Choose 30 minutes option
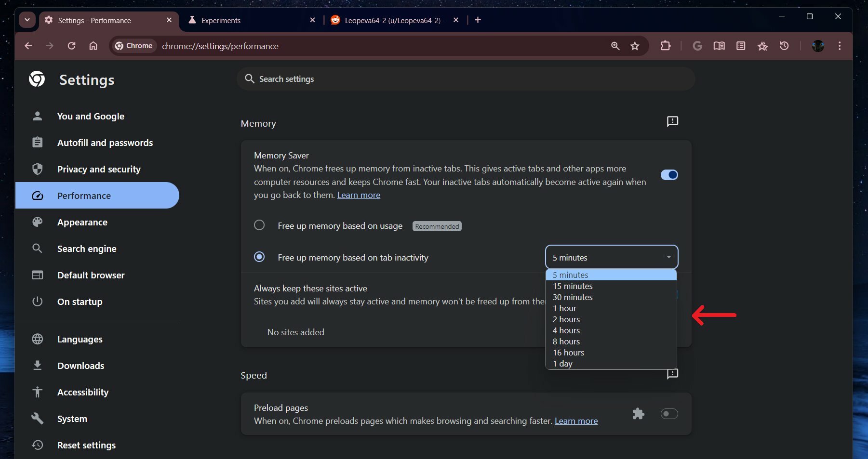The height and width of the screenshot is (459, 868). [611, 297]
